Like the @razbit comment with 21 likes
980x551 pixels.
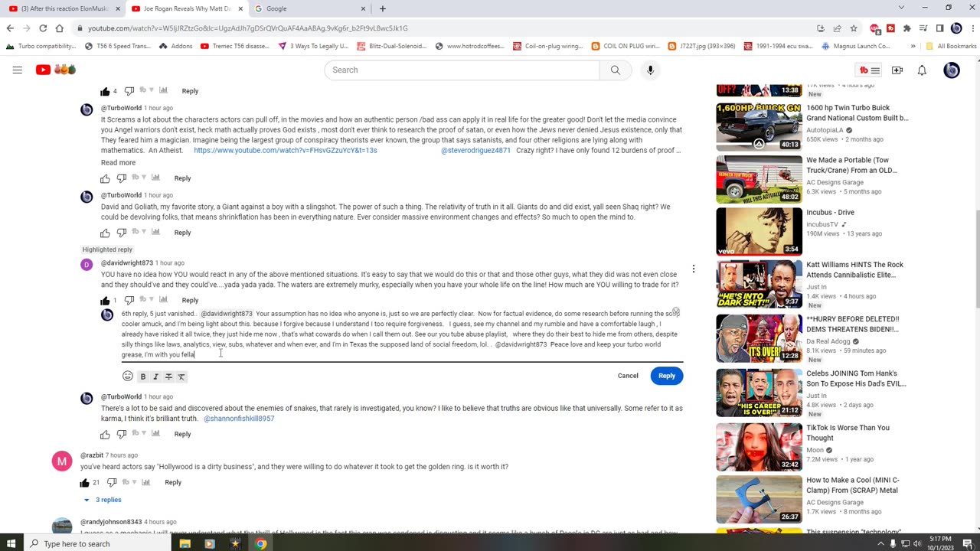click(x=84, y=482)
